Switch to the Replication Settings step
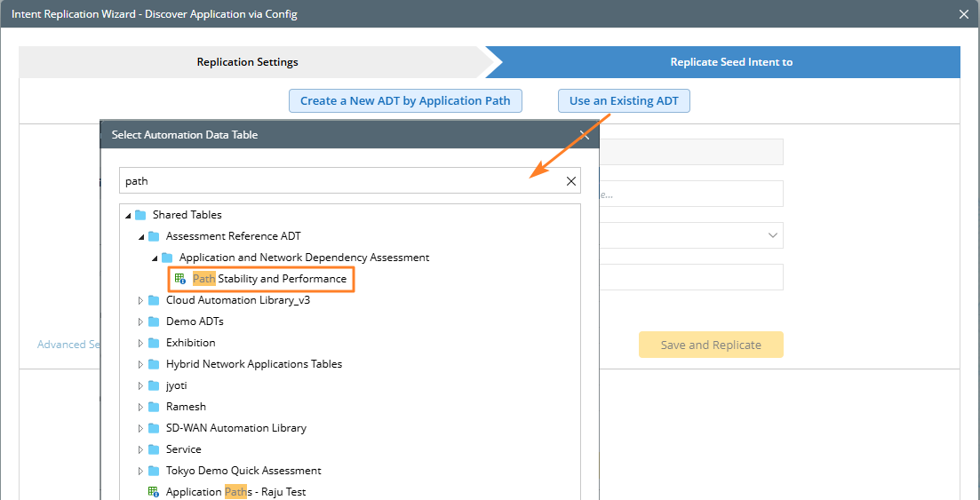Screen dimensions: 980x500 point(248,62)
